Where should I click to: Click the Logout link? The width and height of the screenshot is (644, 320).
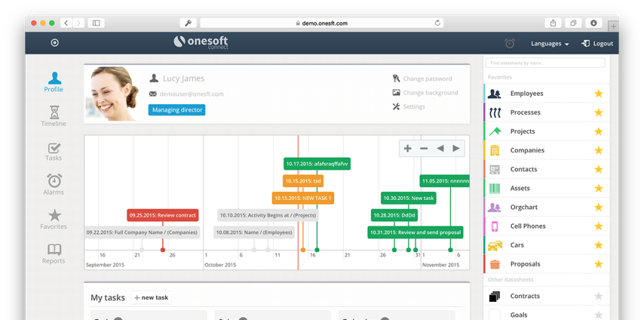[597, 44]
